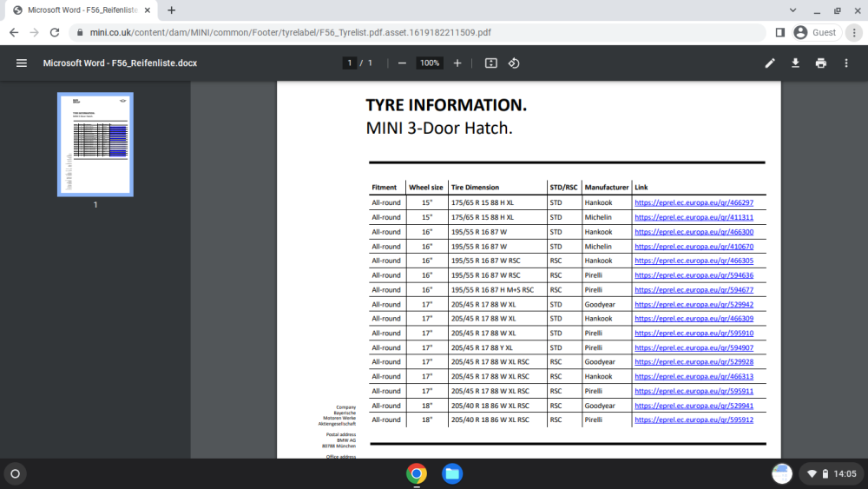The image size is (868, 489).
Task: Reload the current page
Action: (54, 33)
